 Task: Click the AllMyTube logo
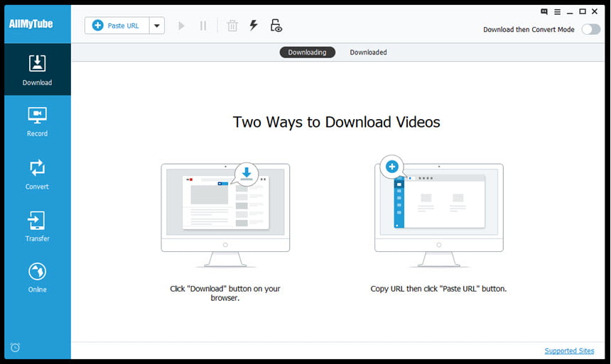pyautogui.click(x=31, y=23)
